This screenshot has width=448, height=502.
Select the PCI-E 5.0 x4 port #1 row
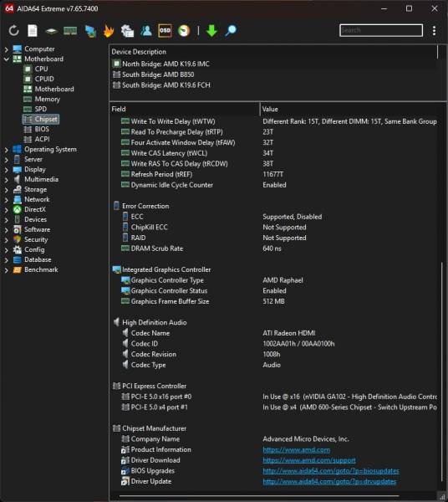[273, 407]
